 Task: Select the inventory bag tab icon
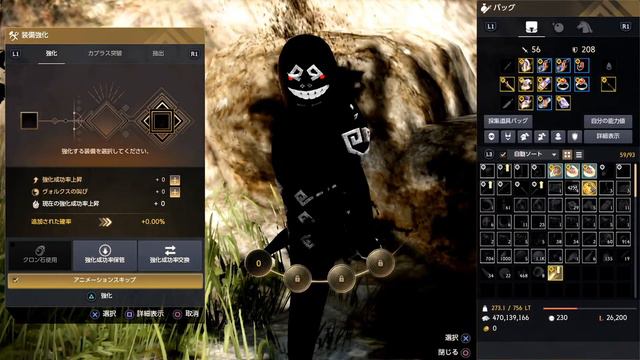pos(531,27)
